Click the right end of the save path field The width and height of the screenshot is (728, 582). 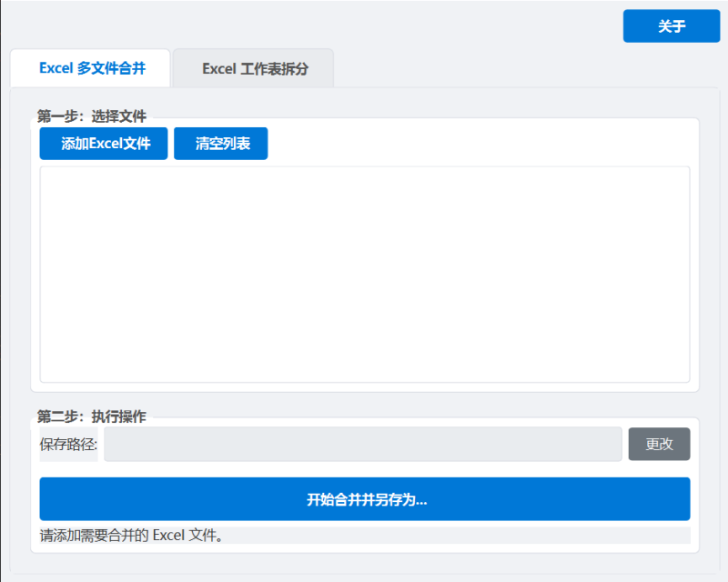610,444
